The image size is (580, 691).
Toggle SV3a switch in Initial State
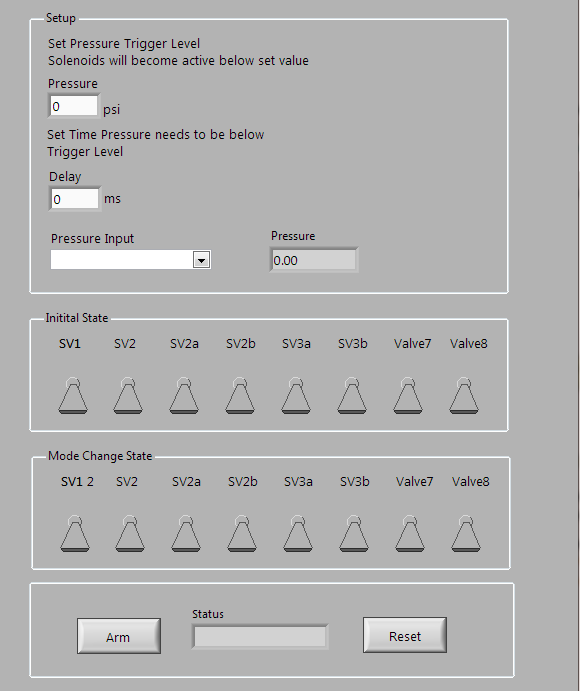(296, 395)
